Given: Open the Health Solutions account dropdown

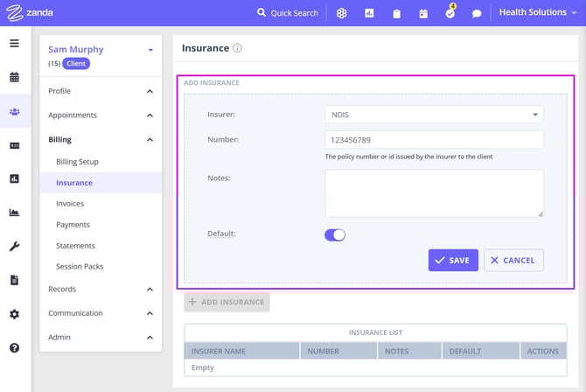Looking at the screenshot, I should (x=538, y=12).
